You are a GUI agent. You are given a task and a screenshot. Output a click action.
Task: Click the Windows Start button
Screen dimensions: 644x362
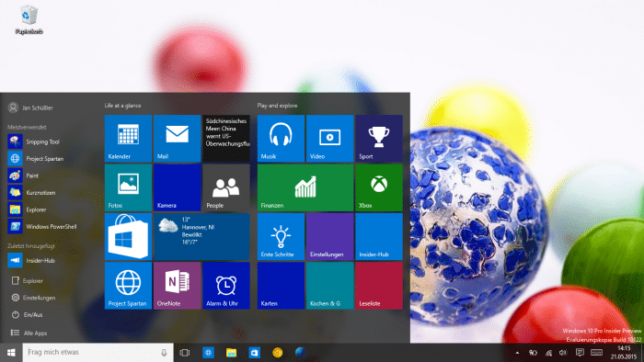(x=11, y=353)
